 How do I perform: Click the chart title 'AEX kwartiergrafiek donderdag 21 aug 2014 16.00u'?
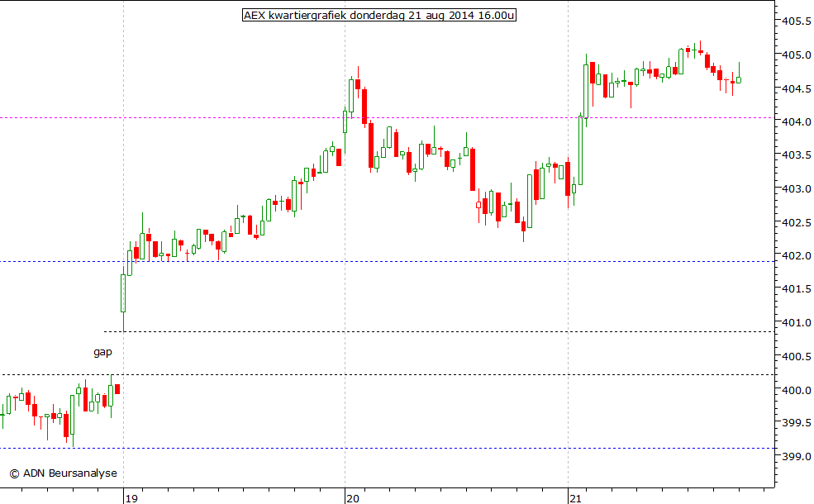(379, 15)
